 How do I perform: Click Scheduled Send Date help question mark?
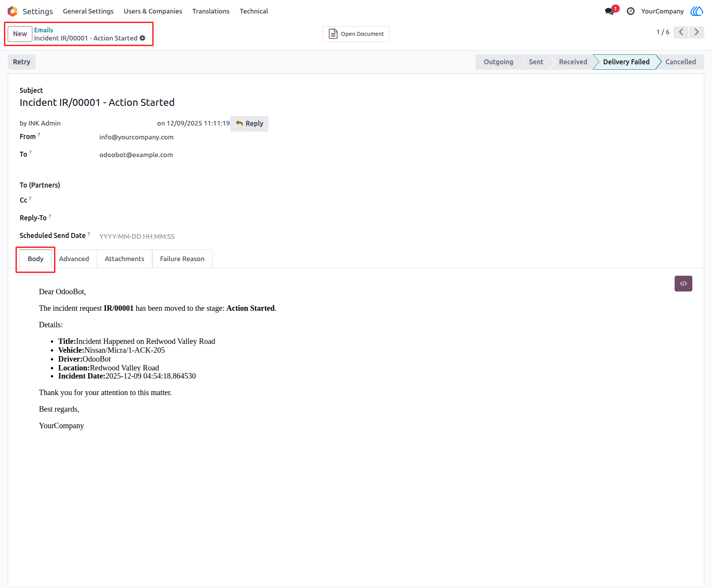click(89, 233)
